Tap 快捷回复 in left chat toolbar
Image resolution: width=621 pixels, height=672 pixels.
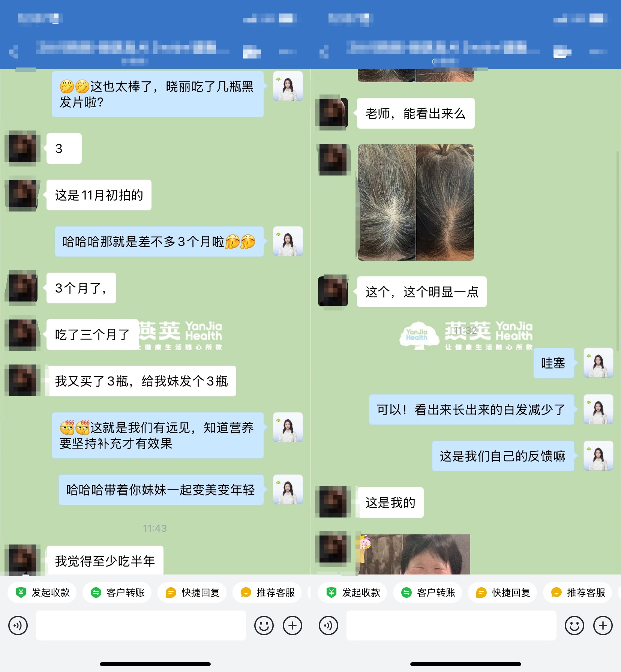point(192,592)
